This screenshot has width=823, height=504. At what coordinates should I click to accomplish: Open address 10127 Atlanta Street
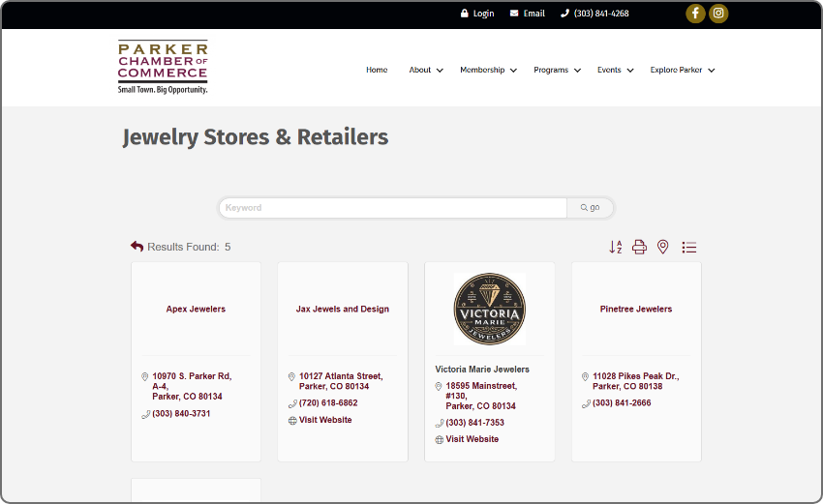coord(341,381)
